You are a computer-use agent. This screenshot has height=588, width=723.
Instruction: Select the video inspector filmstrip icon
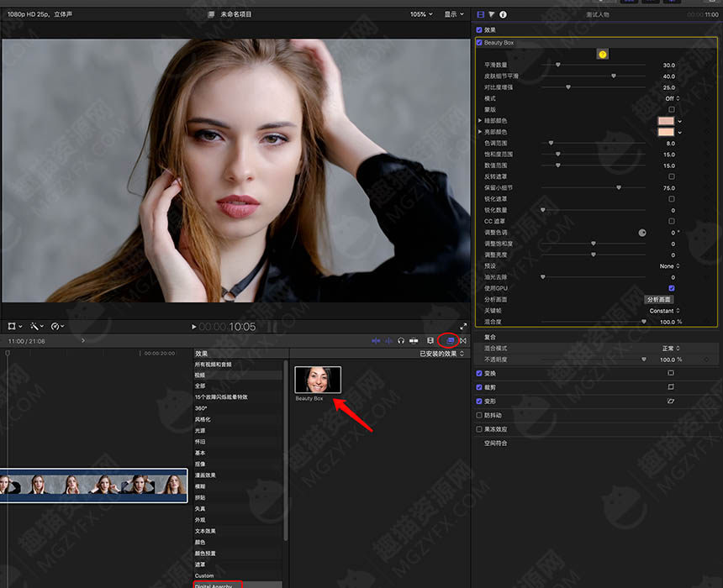481,15
